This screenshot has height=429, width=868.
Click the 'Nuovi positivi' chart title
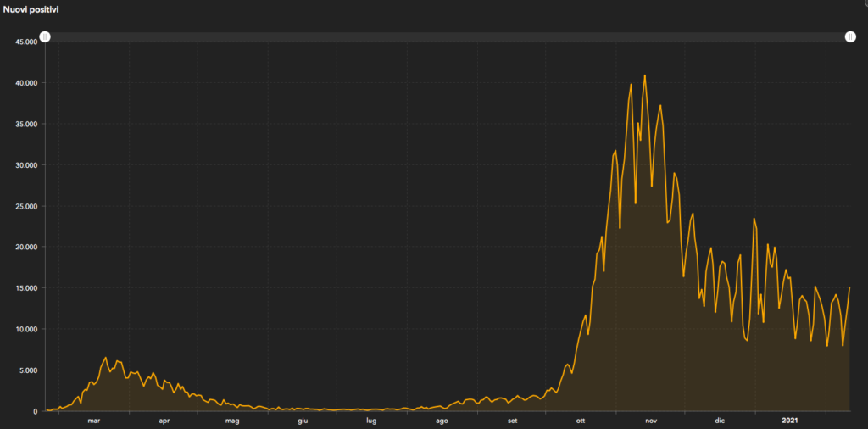[31, 8]
